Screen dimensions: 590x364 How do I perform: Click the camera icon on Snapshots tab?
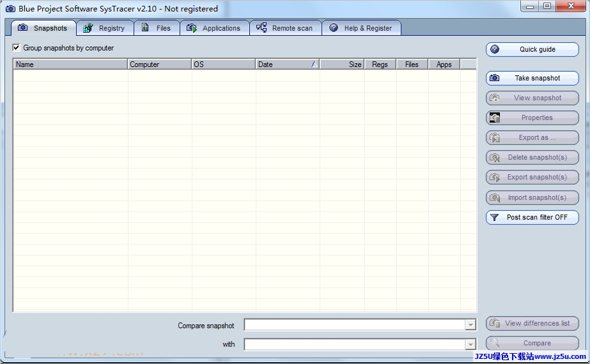(22, 27)
